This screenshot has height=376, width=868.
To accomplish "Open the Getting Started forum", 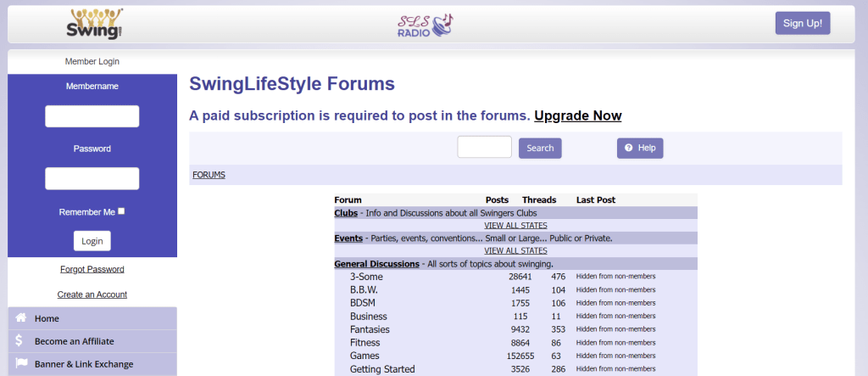I will pos(382,369).
